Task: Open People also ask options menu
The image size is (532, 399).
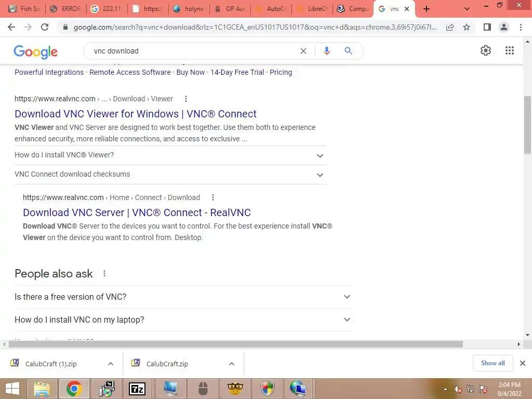Action: click(104, 273)
